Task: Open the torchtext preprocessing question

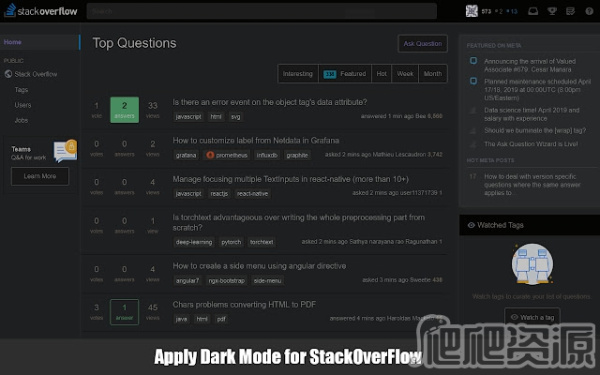Action: click(x=298, y=222)
